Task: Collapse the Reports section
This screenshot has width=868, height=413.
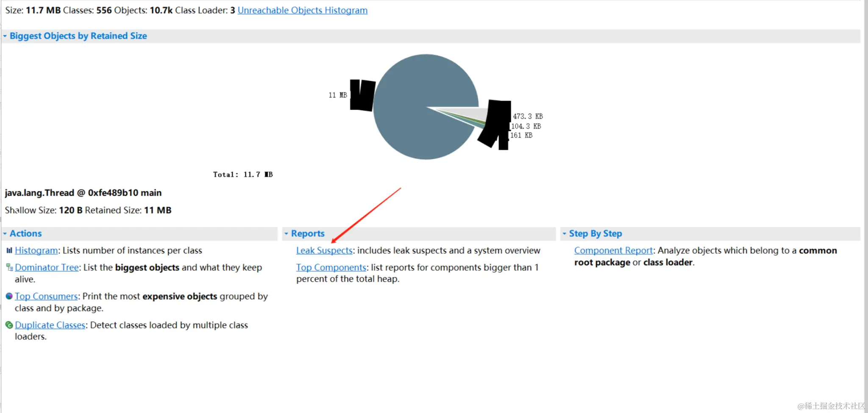Action: pyautogui.click(x=287, y=233)
